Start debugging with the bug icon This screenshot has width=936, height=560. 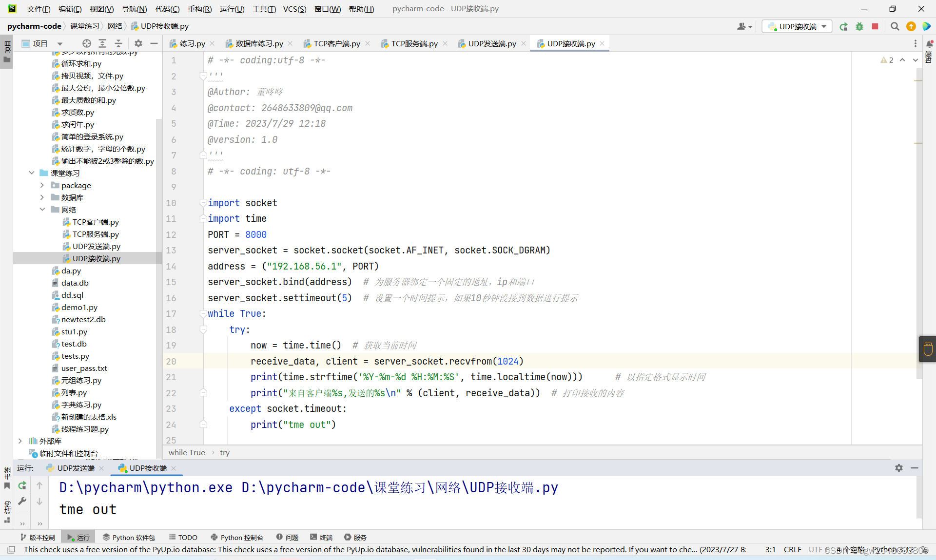(859, 26)
